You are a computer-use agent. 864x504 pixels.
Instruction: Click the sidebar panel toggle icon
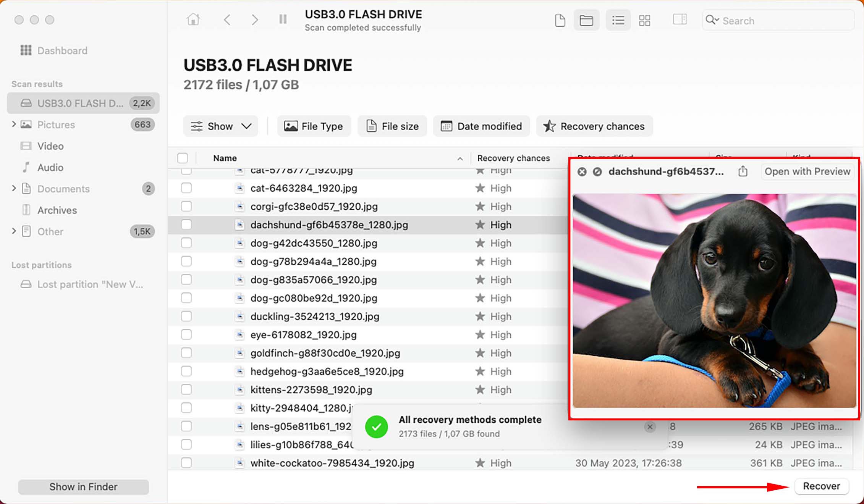coord(679,20)
